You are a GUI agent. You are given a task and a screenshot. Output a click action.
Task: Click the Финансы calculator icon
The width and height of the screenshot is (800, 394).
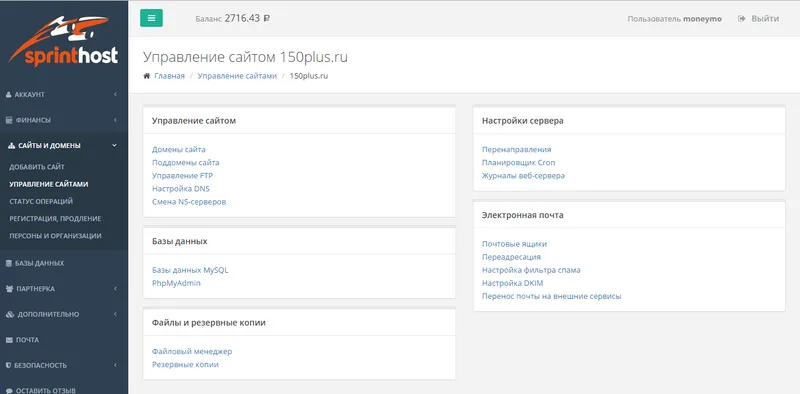pos(9,120)
